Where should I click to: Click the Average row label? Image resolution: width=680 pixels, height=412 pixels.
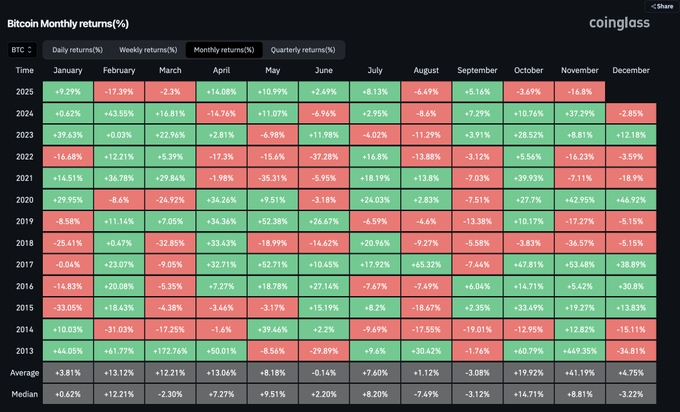coord(24,372)
